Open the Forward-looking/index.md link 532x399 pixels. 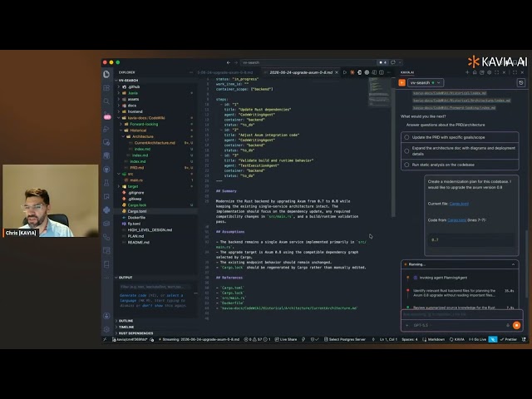[x=454, y=107]
